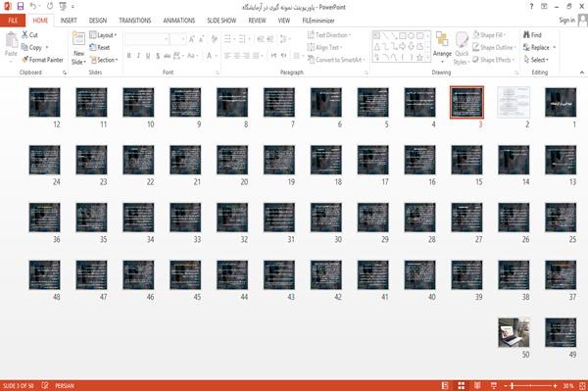This screenshot has width=588, height=391.
Task: Open Shape Fill dropdown
Action: click(x=489, y=35)
